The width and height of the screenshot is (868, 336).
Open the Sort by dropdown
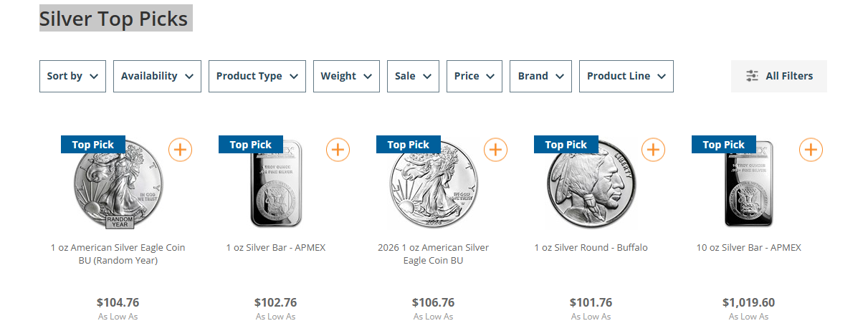click(x=72, y=76)
